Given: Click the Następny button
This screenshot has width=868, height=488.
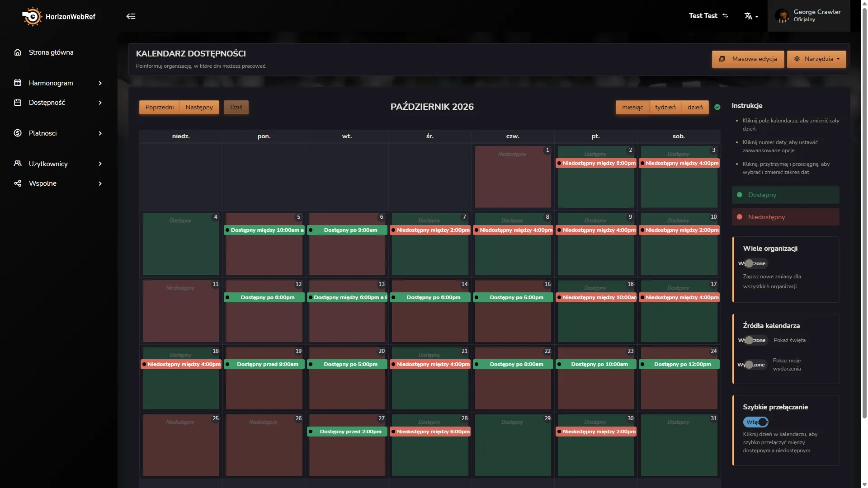Looking at the screenshot, I should [199, 108].
